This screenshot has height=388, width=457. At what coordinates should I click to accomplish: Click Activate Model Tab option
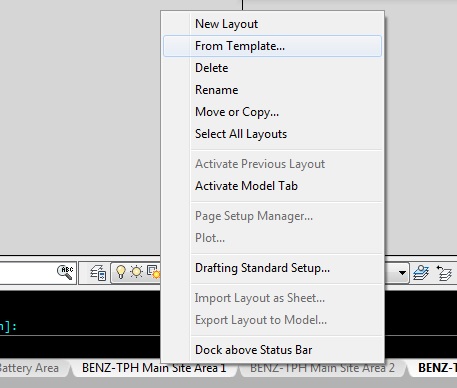click(x=272, y=186)
